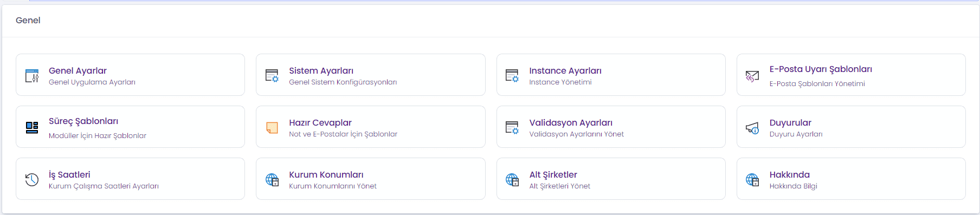Viewport: 980px width, 215px height.
Task: Click the Alt Şirketler globe icon
Action: pos(512,180)
